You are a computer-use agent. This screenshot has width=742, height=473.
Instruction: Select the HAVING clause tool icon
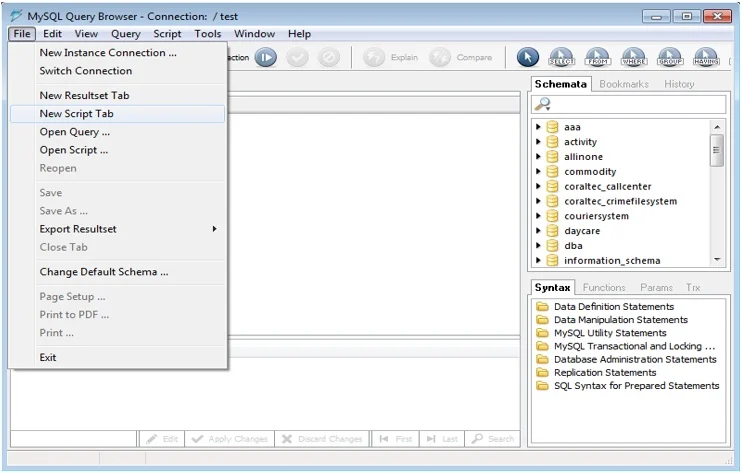pyautogui.click(x=706, y=58)
